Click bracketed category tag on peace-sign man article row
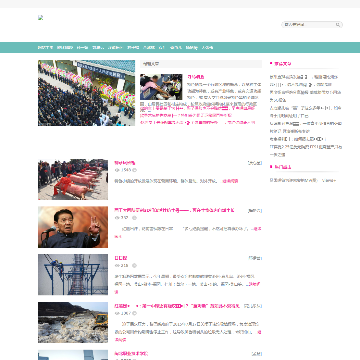Viewport: 360px width, 360px height. click(255, 211)
